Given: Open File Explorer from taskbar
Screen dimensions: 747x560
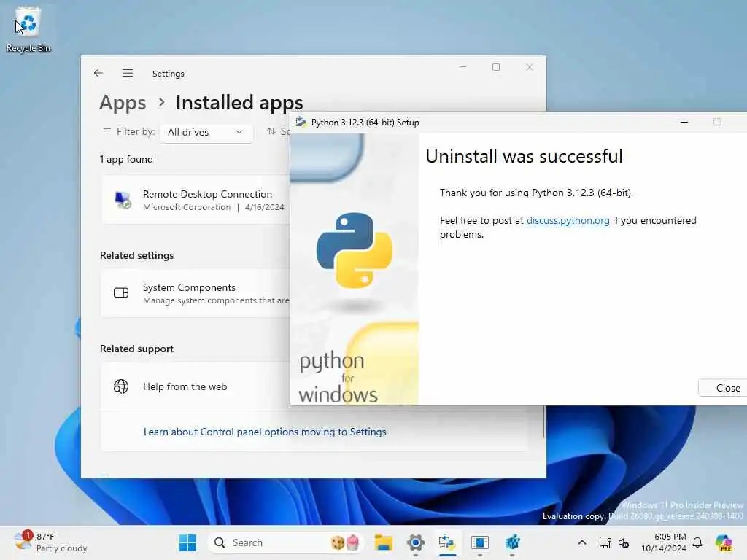Looking at the screenshot, I should click(x=384, y=542).
